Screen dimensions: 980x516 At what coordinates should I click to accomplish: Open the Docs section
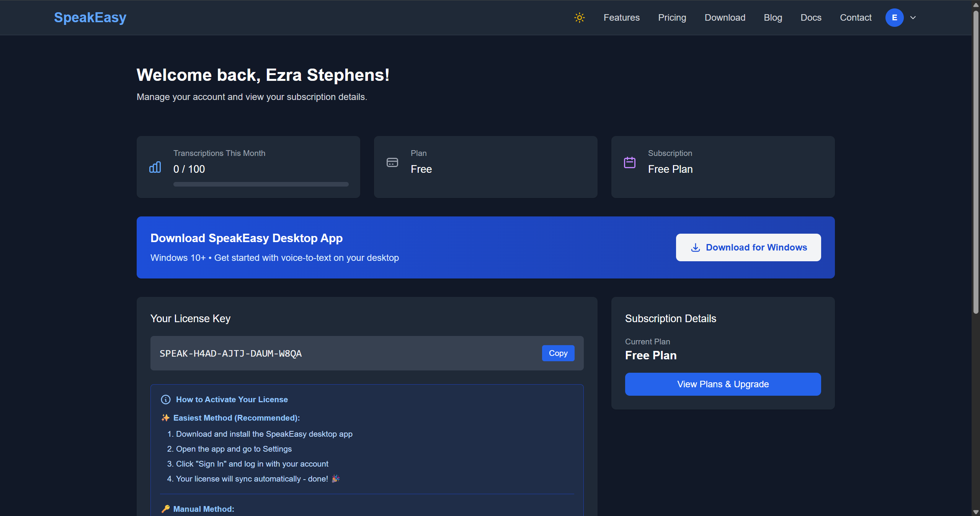[x=811, y=17]
